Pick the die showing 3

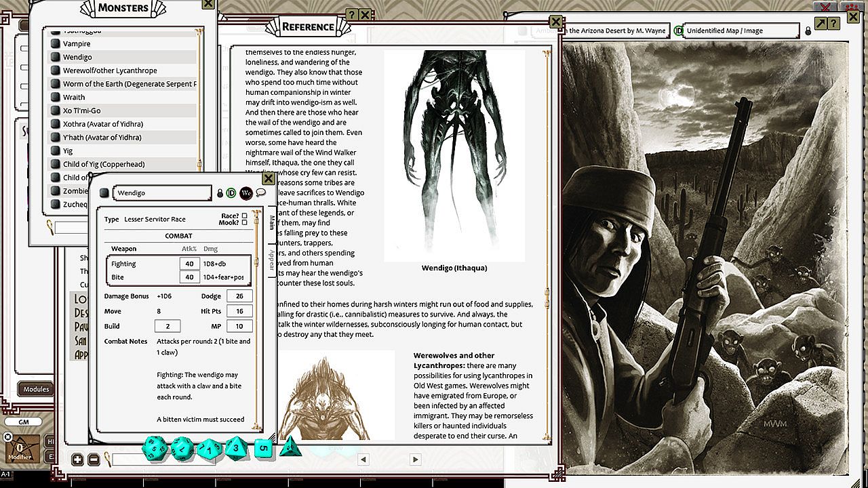[x=236, y=448]
